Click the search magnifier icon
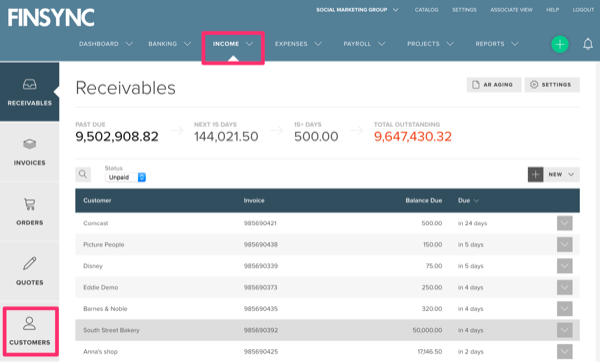The height and width of the screenshot is (362, 600). coord(83,174)
